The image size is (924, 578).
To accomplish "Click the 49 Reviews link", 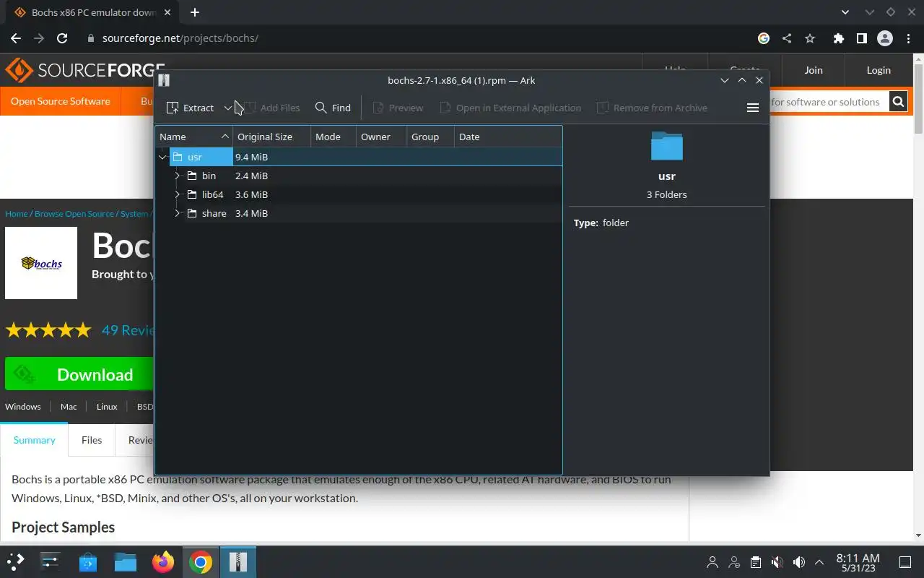I will click(x=128, y=330).
